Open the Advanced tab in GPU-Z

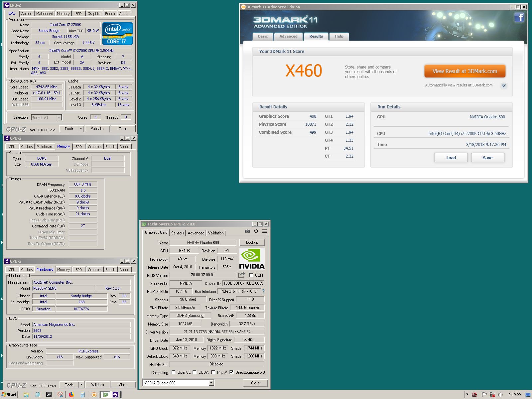196,233
